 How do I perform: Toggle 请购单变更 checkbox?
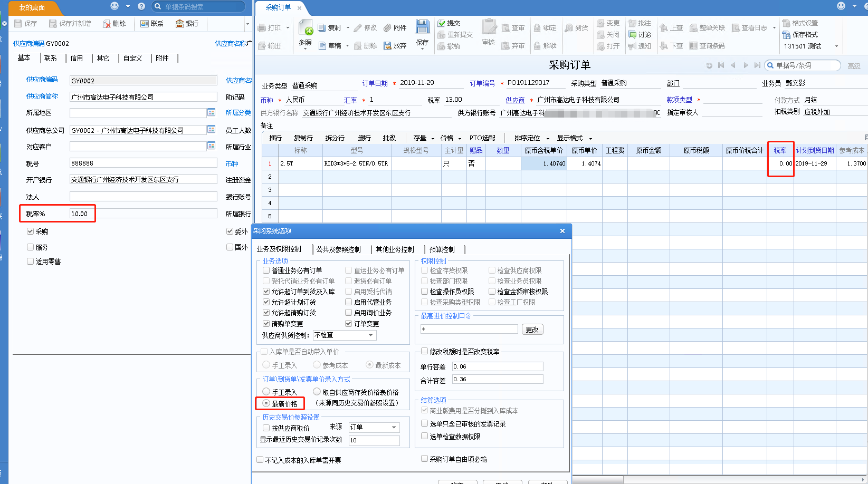(x=266, y=323)
